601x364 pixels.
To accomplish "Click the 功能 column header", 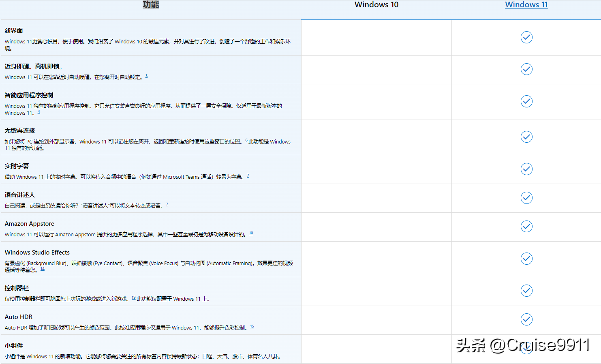I will [x=150, y=4].
